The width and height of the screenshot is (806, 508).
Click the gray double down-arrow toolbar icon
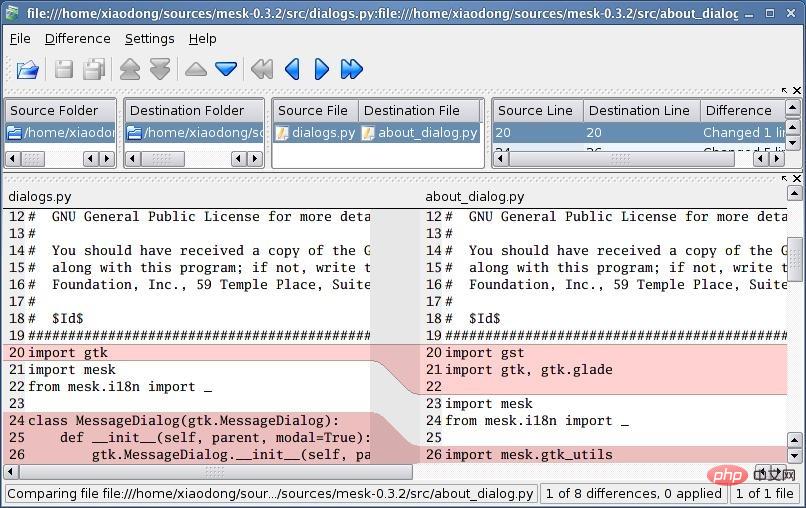(x=160, y=69)
